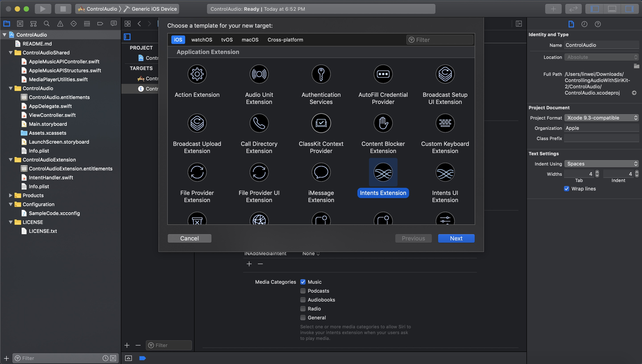Select the Content Blocker Extension template
642x364 pixels.
[x=383, y=134]
